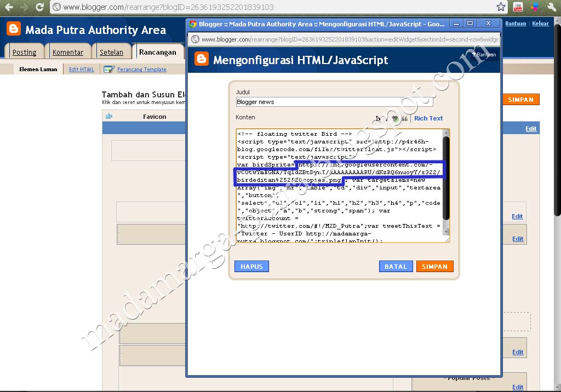The width and height of the screenshot is (561, 392).
Task: Open the Posting tab
Action: tap(24, 52)
